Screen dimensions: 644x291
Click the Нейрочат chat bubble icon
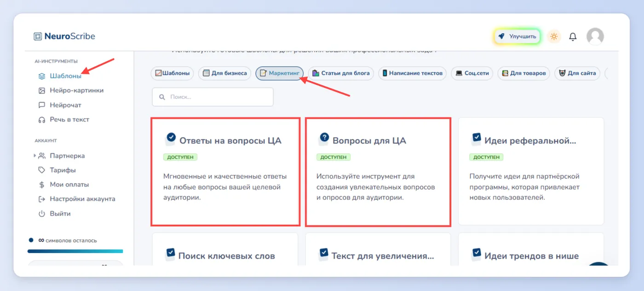coord(42,105)
